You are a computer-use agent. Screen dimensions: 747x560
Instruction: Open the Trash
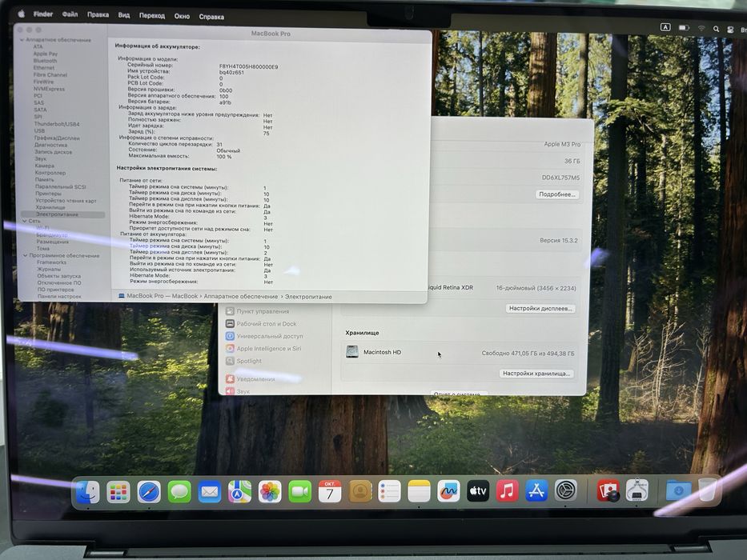pyautogui.click(x=708, y=490)
